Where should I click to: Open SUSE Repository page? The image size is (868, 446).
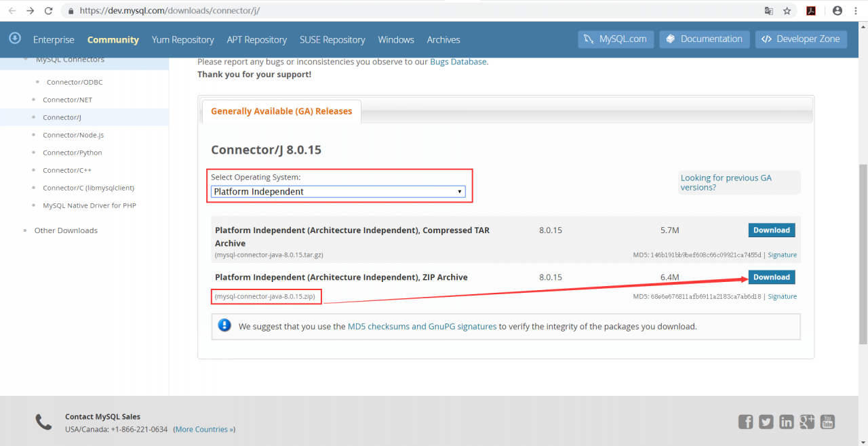(x=332, y=39)
